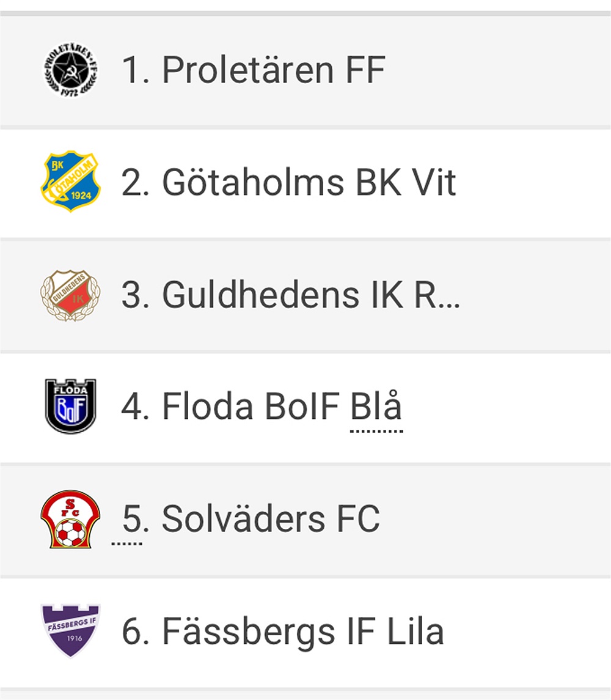The image size is (611, 700).
Task: Select the Götaholms BK Vit team name
Action: pos(288,182)
